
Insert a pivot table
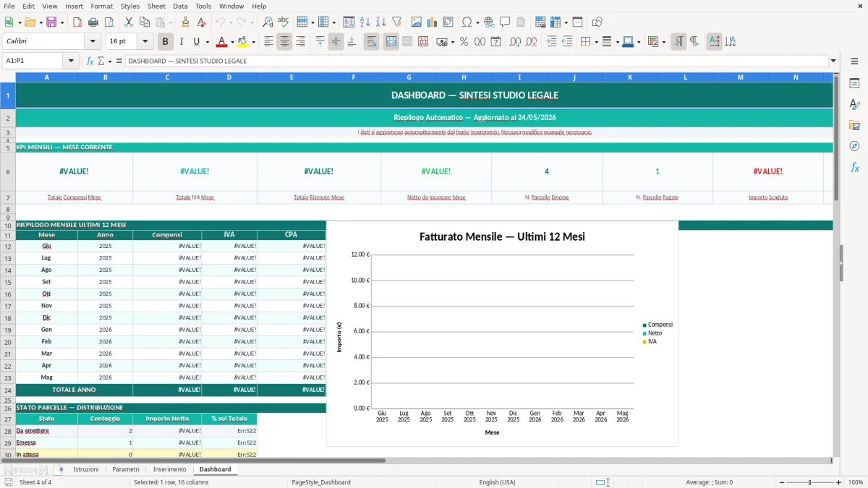(448, 22)
